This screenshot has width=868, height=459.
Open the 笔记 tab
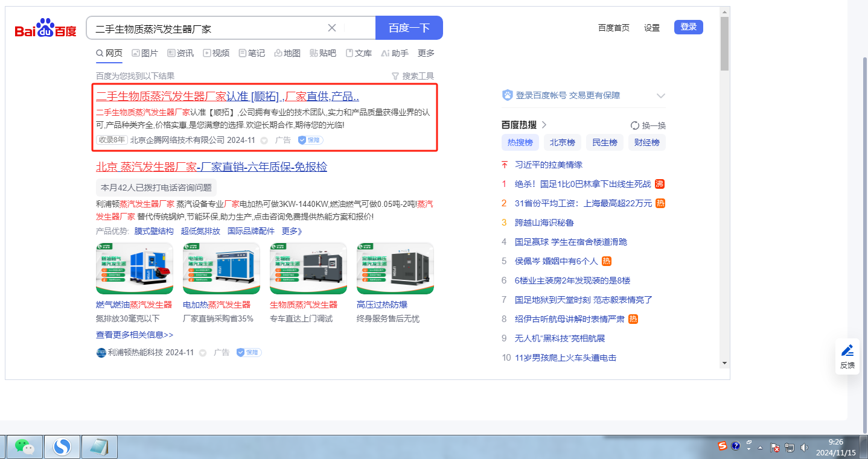(x=252, y=53)
